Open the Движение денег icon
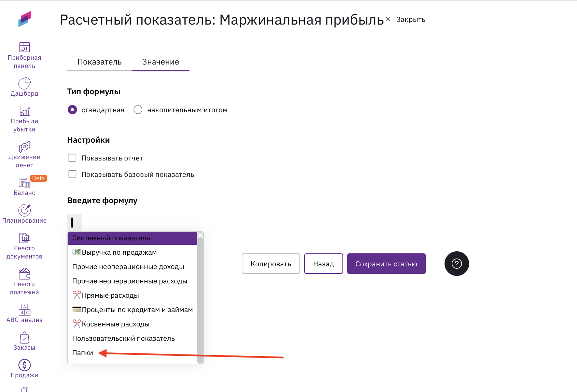The width and height of the screenshot is (577, 392). (x=24, y=147)
